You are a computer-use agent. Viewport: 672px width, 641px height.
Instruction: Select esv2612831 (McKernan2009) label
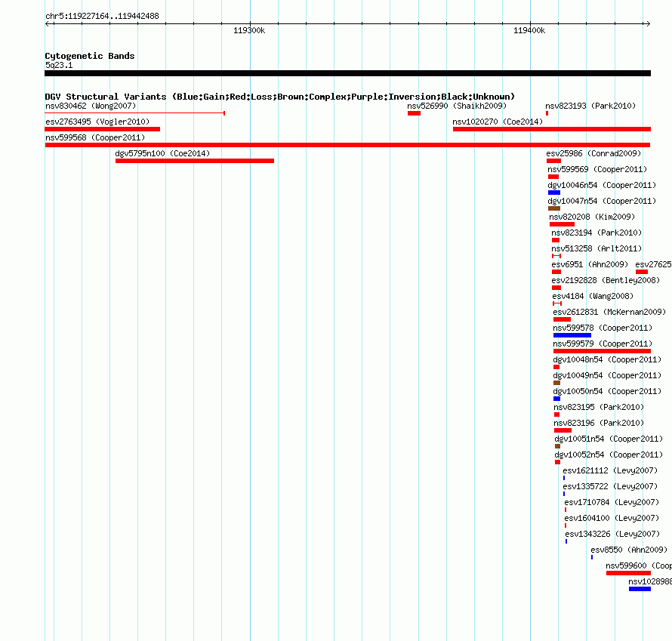(x=609, y=312)
